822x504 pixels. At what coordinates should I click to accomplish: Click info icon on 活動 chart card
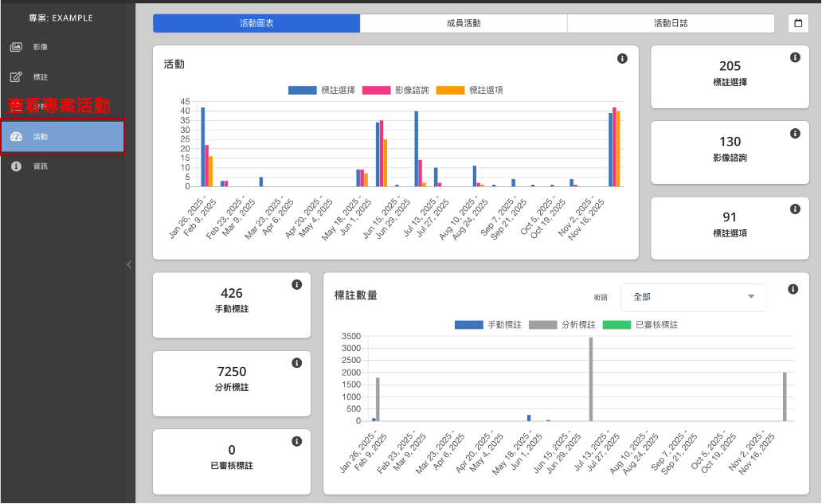pyautogui.click(x=622, y=59)
